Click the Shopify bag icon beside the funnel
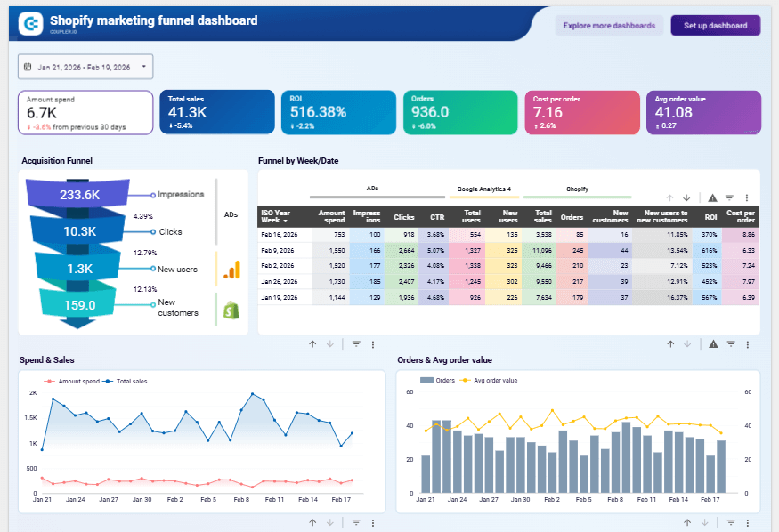The width and height of the screenshot is (779, 532). click(231, 311)
